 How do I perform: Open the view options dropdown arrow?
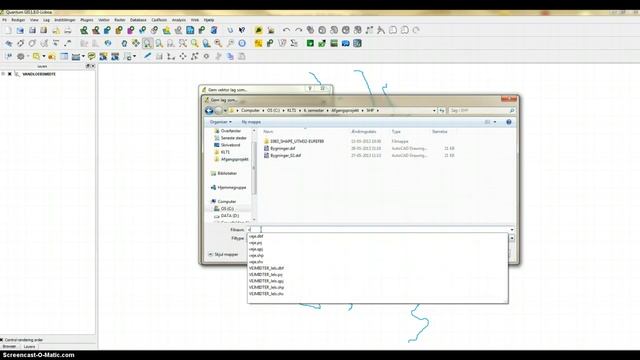point(495,122)
